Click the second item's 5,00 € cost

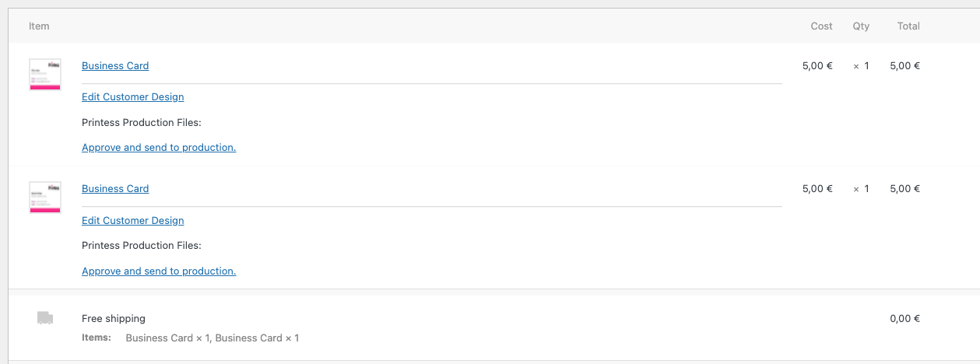[x=817, y=189]
